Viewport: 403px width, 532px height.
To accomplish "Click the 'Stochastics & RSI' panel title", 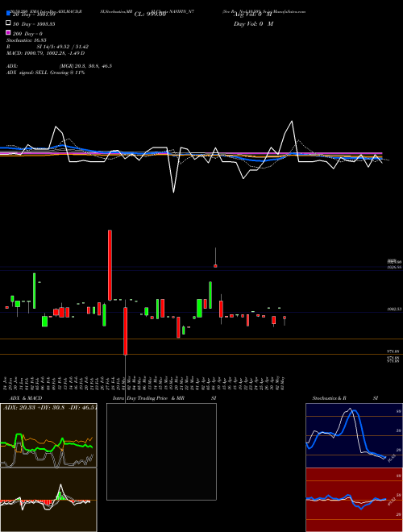I will [345, 398].
